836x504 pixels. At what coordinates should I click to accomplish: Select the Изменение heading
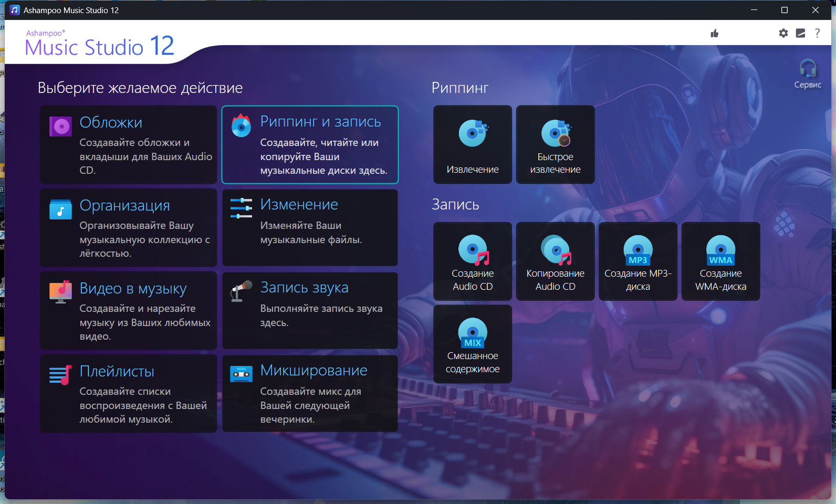click(x=299, y=205)
